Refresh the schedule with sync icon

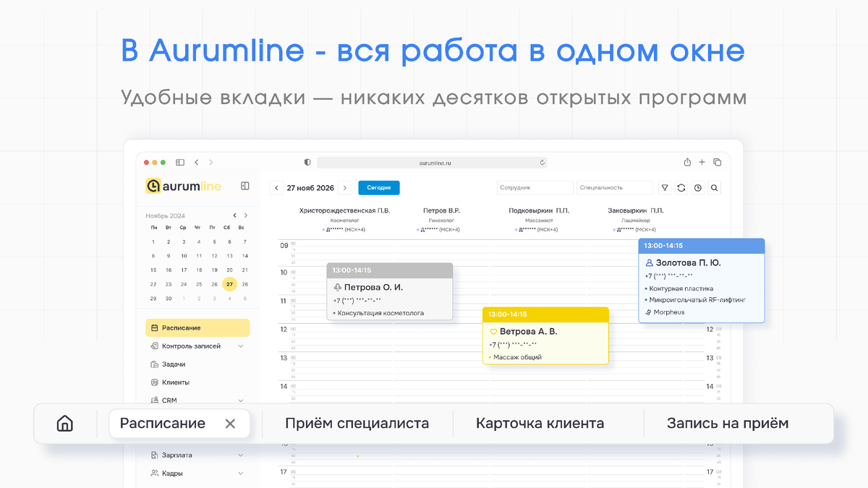point(681,188)
